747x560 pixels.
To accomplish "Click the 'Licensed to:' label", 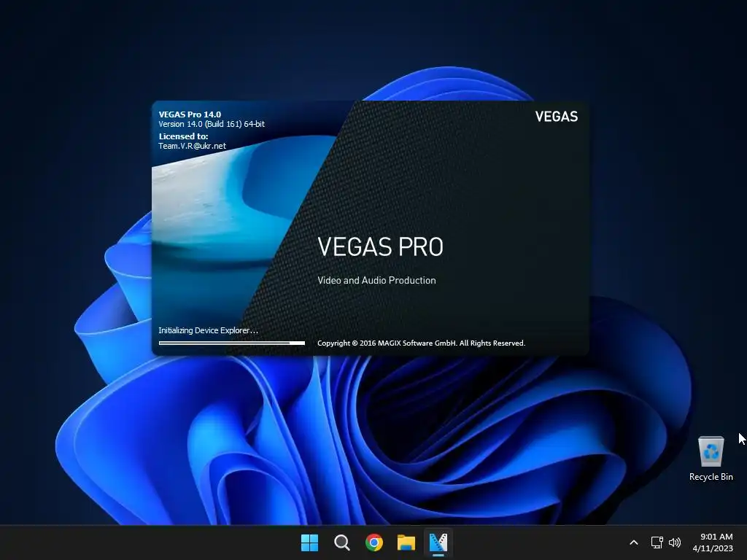I will click(x=183, y=136).
